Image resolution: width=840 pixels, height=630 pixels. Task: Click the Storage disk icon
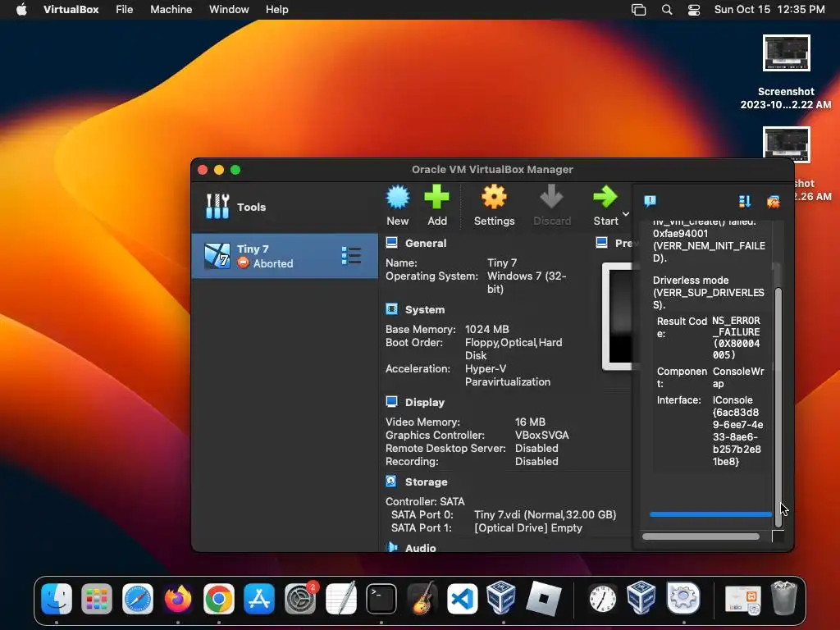tap(391, 481)
